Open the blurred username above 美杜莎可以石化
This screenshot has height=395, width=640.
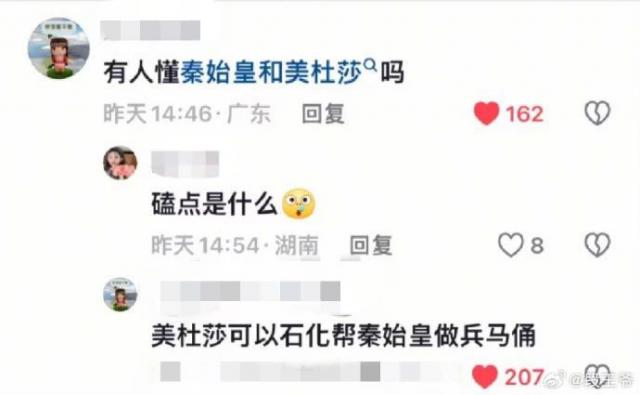point(250,291)
